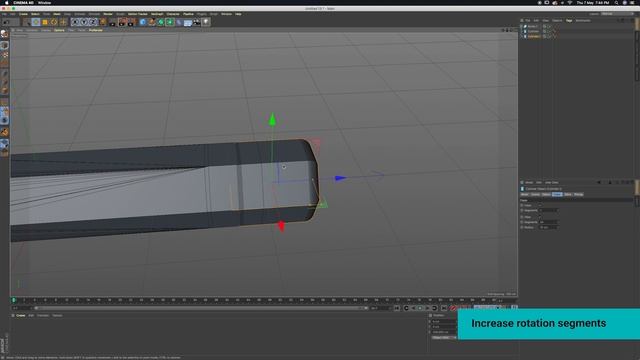Open the Render menu in the main menu
This screenshot has height=360, width=640.
coord(108,14)
